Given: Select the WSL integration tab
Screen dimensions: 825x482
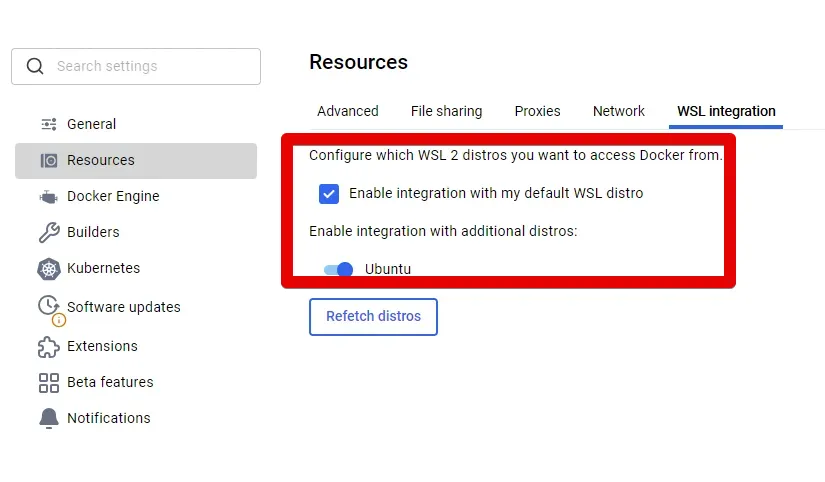Looking at the screenshot, I should 726,111.
